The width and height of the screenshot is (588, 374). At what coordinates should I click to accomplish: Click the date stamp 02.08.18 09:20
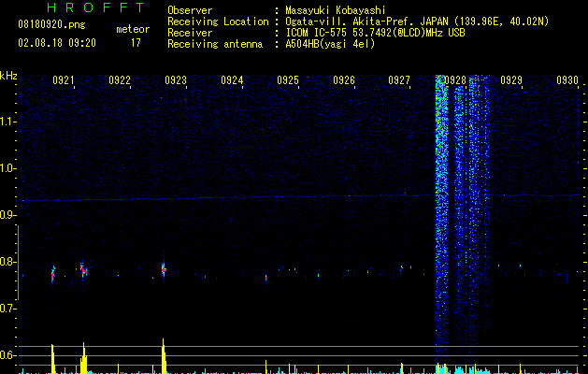click(57, 43)
